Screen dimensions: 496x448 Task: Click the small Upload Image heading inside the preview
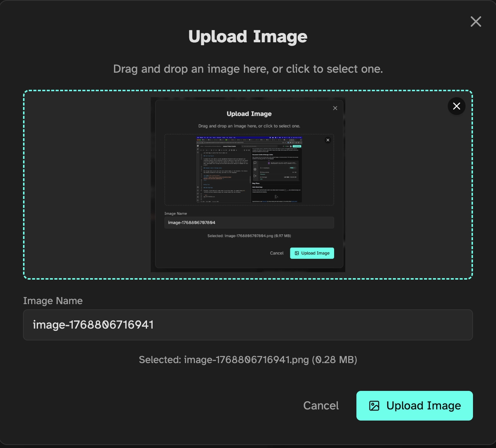click(249, 114)
